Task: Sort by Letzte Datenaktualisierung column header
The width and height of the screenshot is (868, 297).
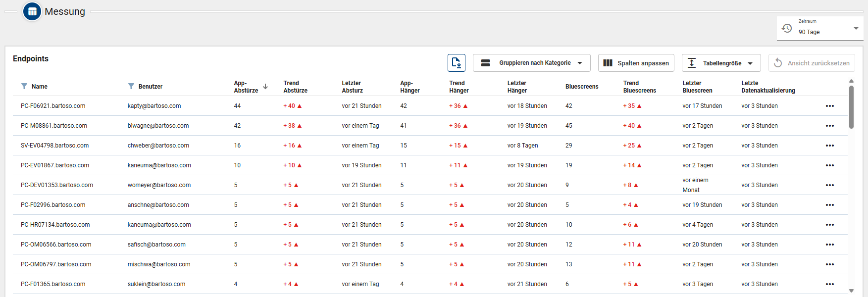Action: [767, 87]
